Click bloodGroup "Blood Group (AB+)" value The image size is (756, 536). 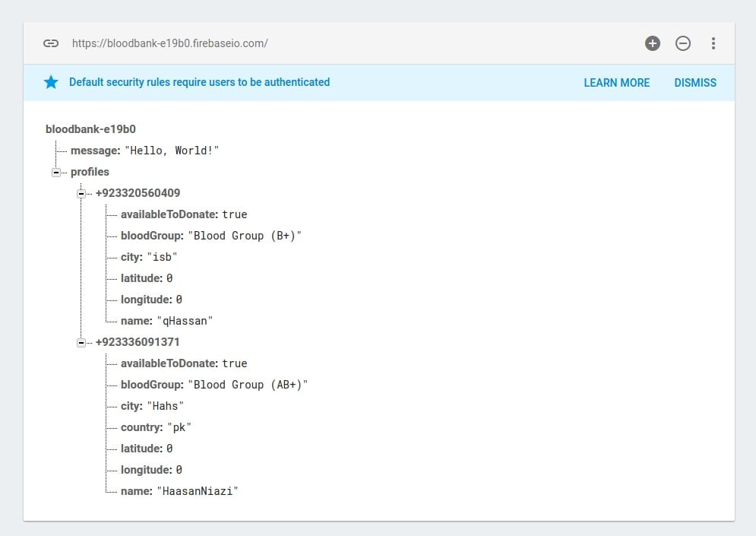click(248, 385)
